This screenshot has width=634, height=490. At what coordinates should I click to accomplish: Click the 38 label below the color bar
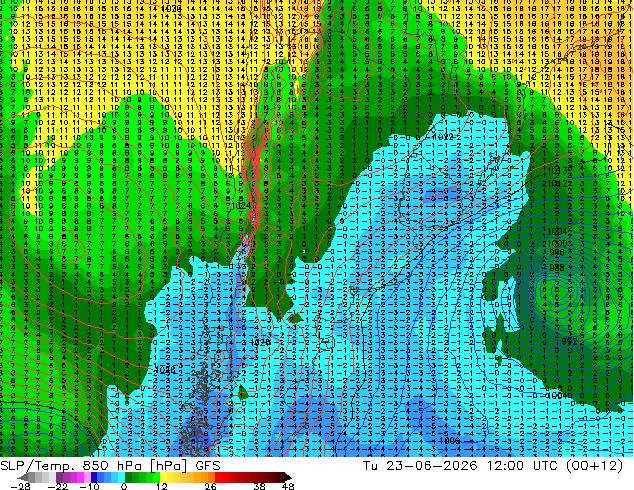click(x=260, y=486)
